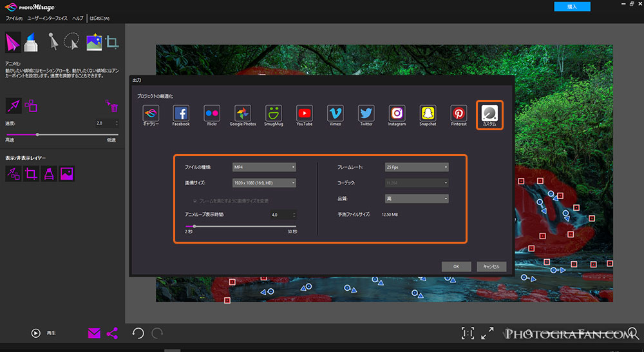The height and width of the screenshot is (352, 644).
Task: Select the Google Photos preset
Action: click(243, 115)
